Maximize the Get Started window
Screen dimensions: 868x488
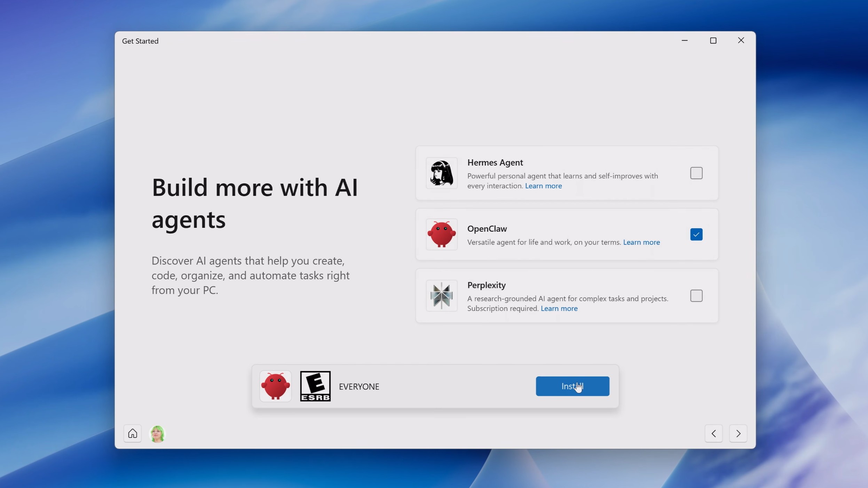point(713,40)
